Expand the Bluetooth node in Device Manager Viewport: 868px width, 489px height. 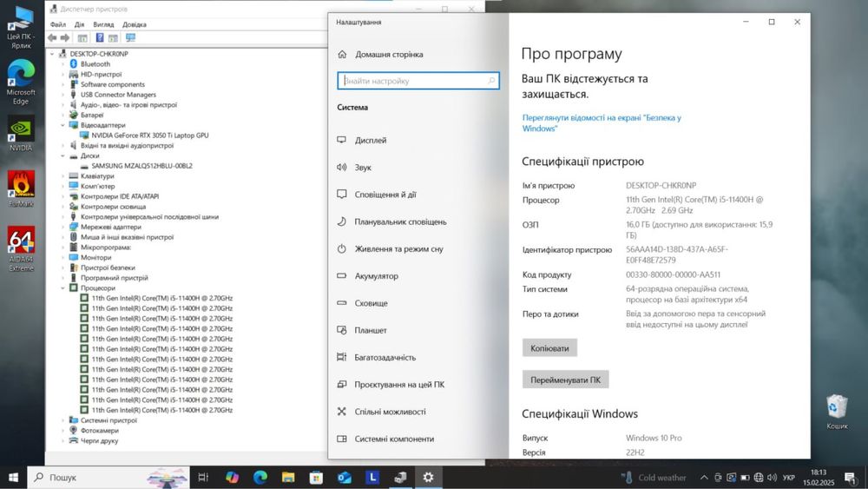(62, 64)
